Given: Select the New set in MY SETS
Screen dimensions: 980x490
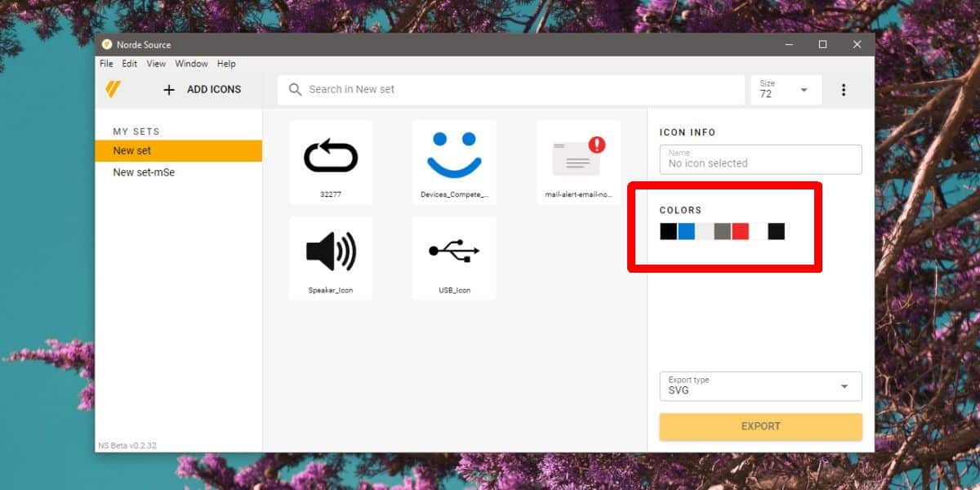Looking at the screenshot, I should click(133, 150).
